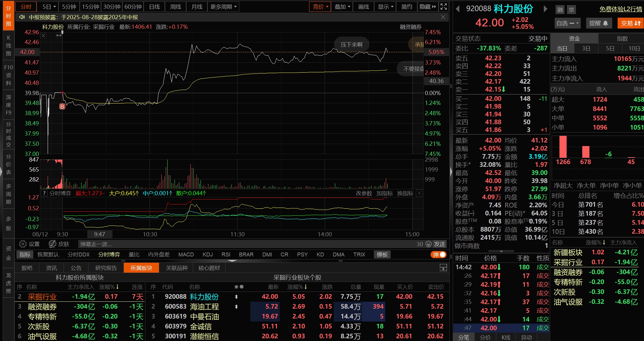Image resolution: width=644 pixels, height=341 pixels.
Task: Expand the left sidebar collapse arrow
Action: pos(1,172)
